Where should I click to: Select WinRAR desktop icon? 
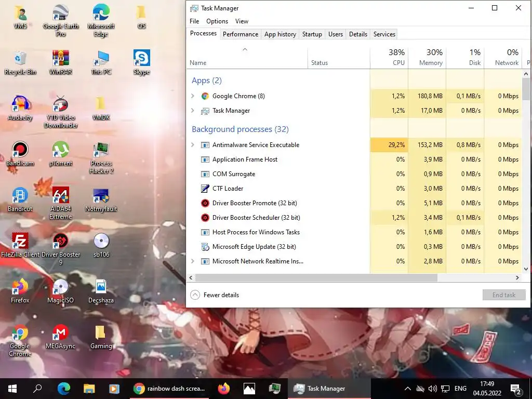tap(61, 63)
